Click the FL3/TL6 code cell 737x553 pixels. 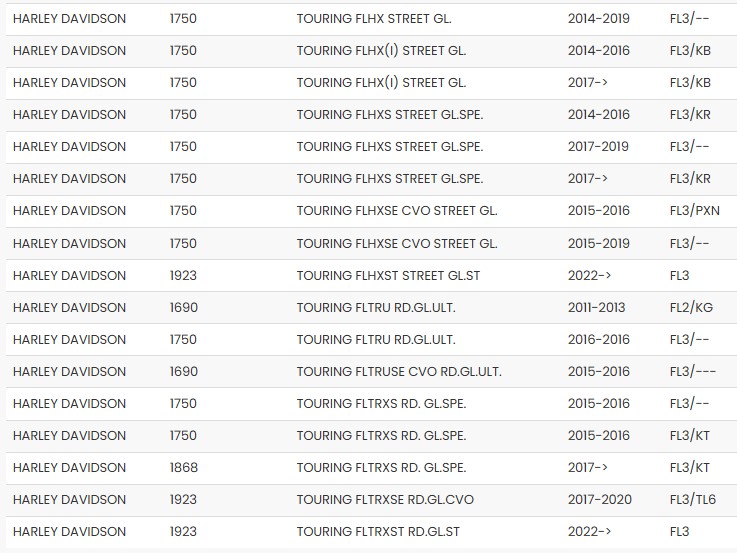691,500
